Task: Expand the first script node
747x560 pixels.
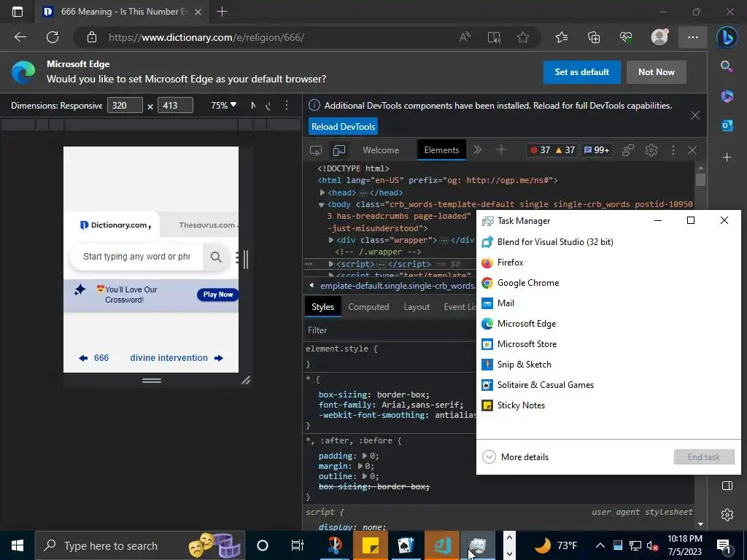Action: click(331, 264)
